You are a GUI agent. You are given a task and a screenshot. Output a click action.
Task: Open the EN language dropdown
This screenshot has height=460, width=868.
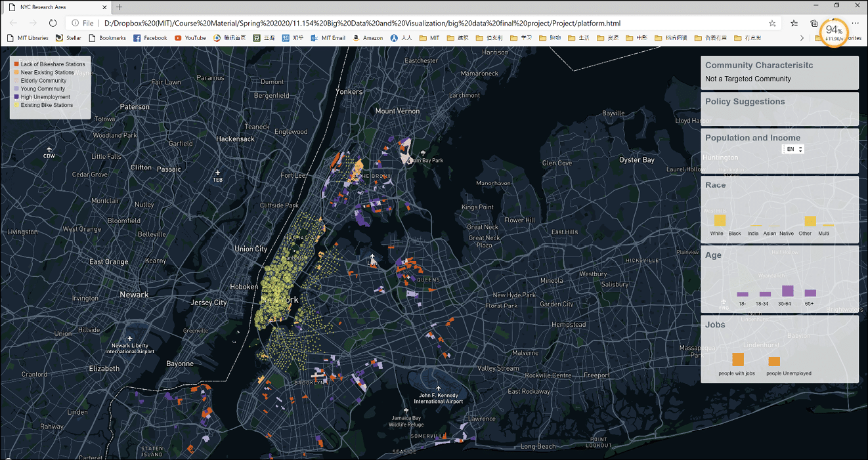click(794, 149)
